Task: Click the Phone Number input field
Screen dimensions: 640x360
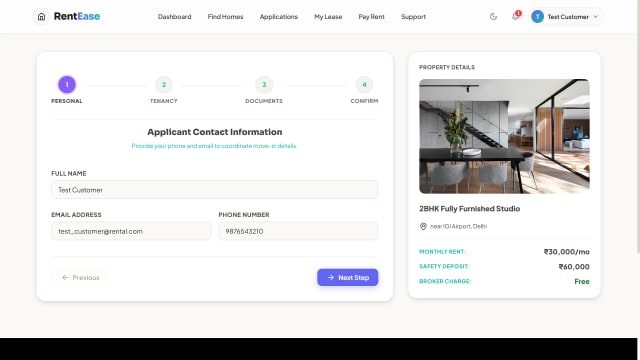Action: (x=298, y=231)
